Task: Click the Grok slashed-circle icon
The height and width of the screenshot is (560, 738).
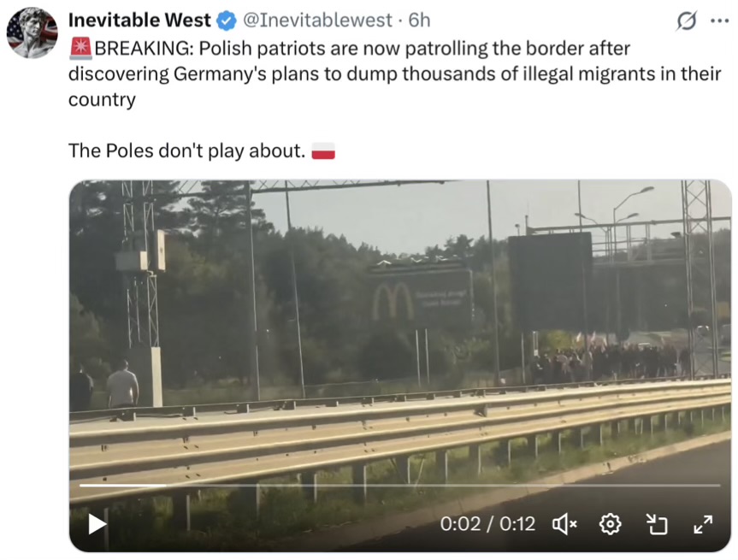Action: coord(686,21)
